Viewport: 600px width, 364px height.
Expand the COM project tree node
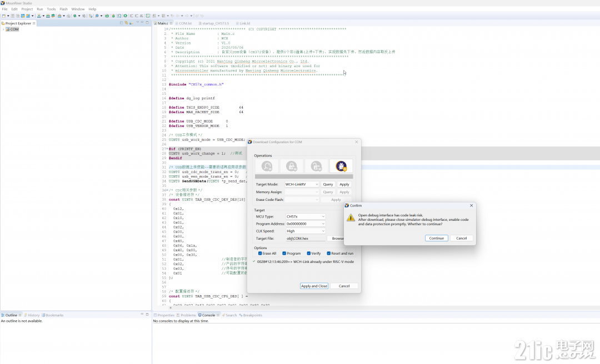[3, 29]
